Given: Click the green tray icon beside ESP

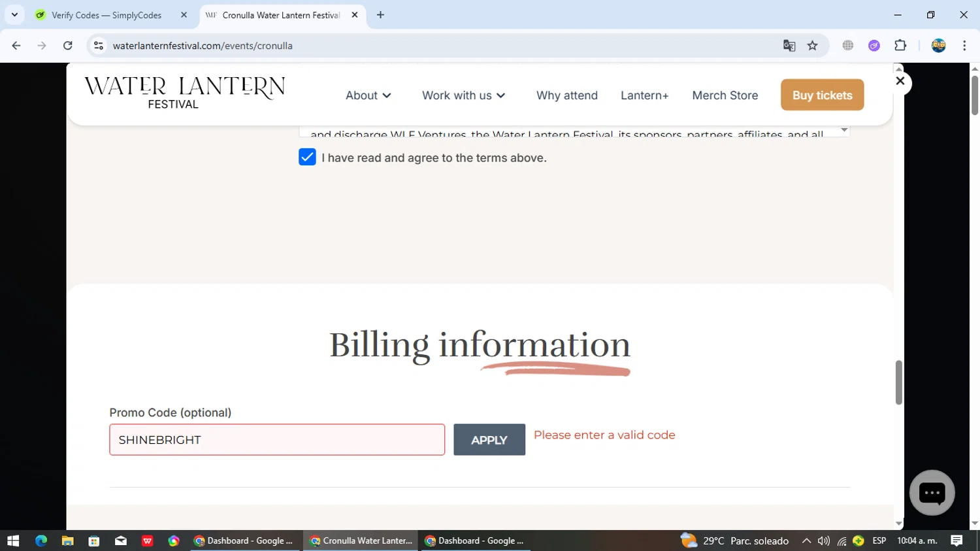Looking at the screenshot, I should point(858,541).
